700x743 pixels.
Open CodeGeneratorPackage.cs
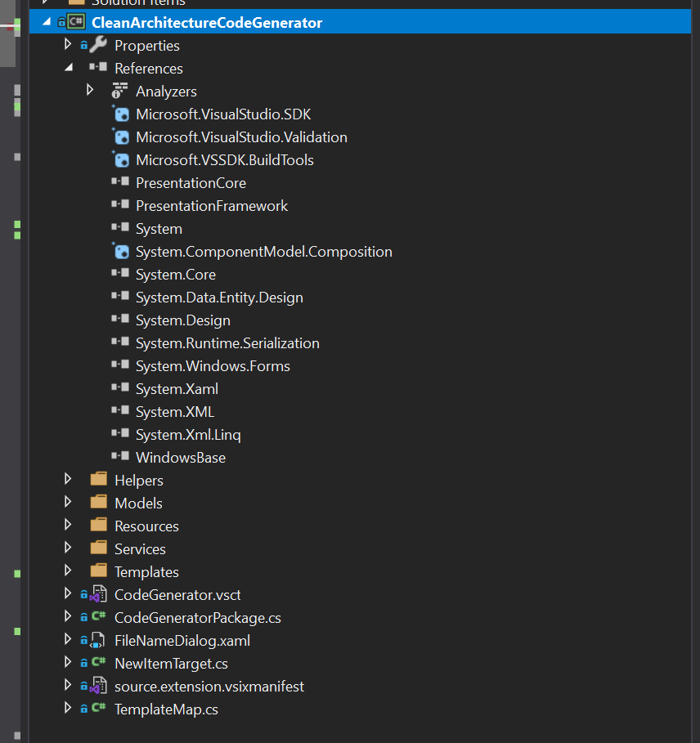197,617
